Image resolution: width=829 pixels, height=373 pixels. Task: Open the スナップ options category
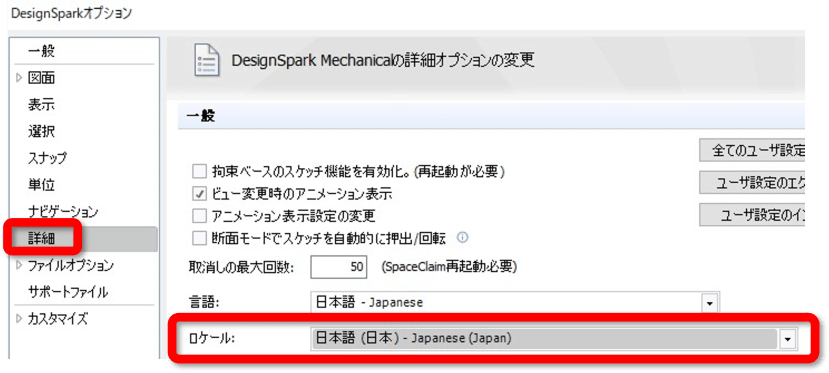tap(48, 158)
